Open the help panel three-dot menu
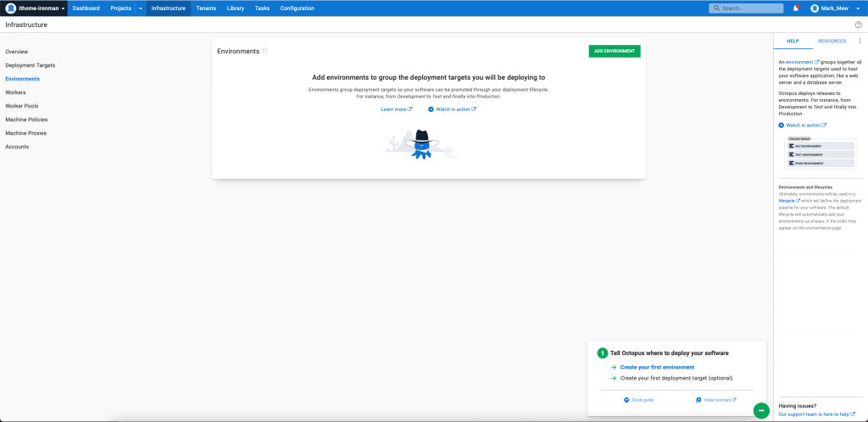Screen dimensions: 868x422 [860, 41]
